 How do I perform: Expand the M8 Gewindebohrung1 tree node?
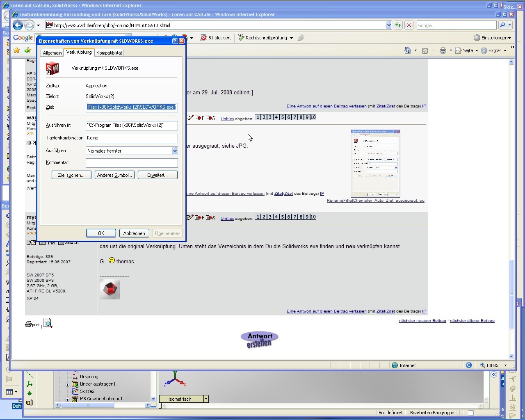pos(67,399)
